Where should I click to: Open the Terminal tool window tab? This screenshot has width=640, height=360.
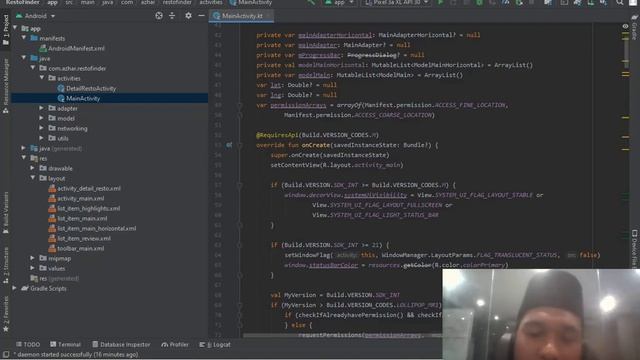65,344
